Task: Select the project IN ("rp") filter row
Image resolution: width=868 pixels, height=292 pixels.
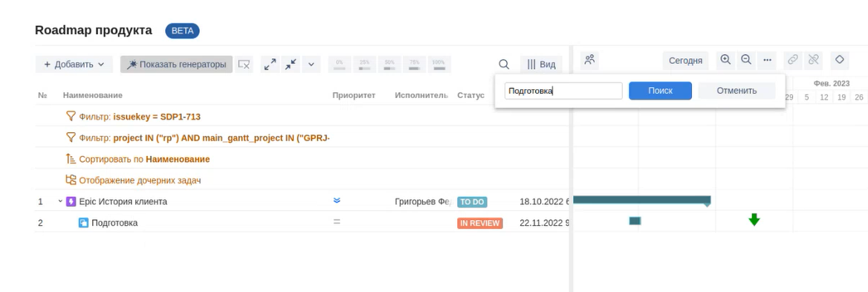Action: (302, 137)
